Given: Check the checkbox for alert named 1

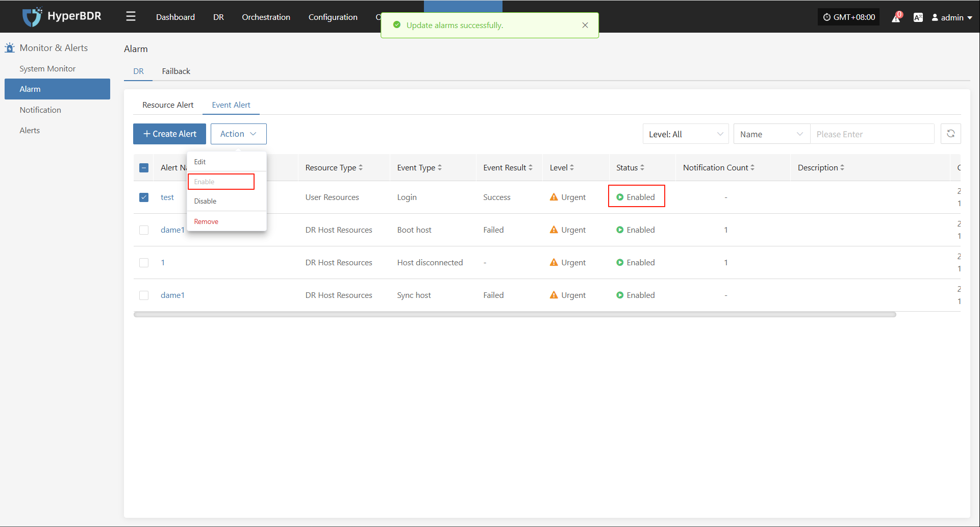Looking at the screenshot, I should click(144, 262).
